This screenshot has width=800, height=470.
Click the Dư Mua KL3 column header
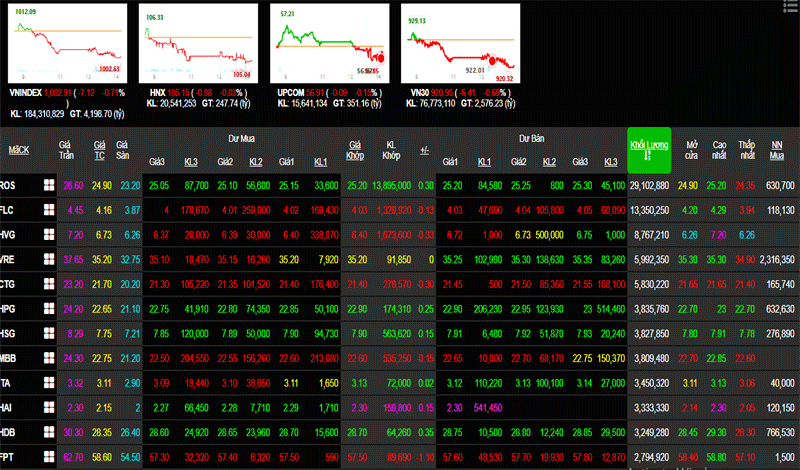click(x=191, y=162)
